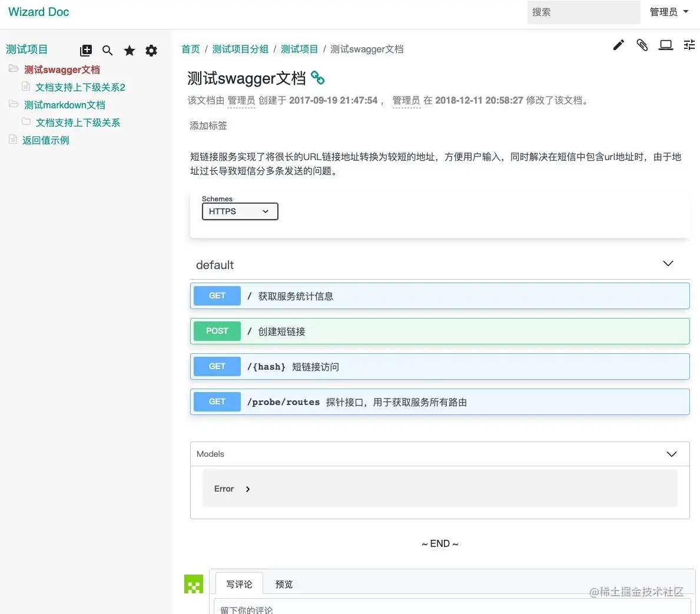The width and height of the screenshot is (700, 614).
Task: Expand the Error model arrow
Action: pos(248,489)
